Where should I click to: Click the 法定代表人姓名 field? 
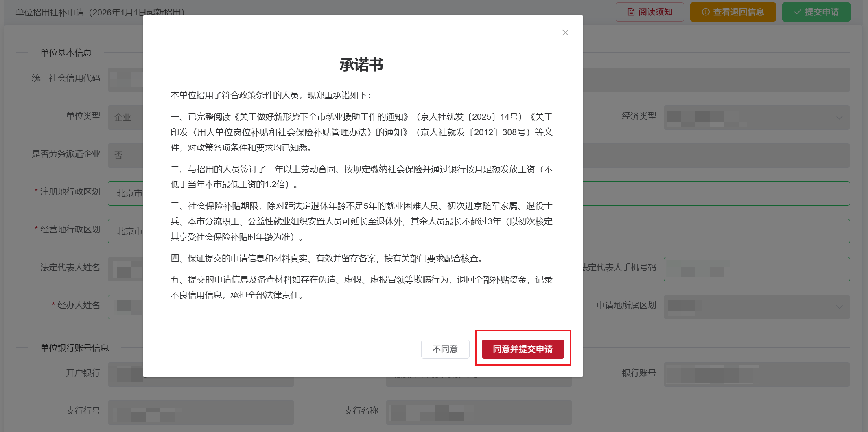tap(126, 269)
